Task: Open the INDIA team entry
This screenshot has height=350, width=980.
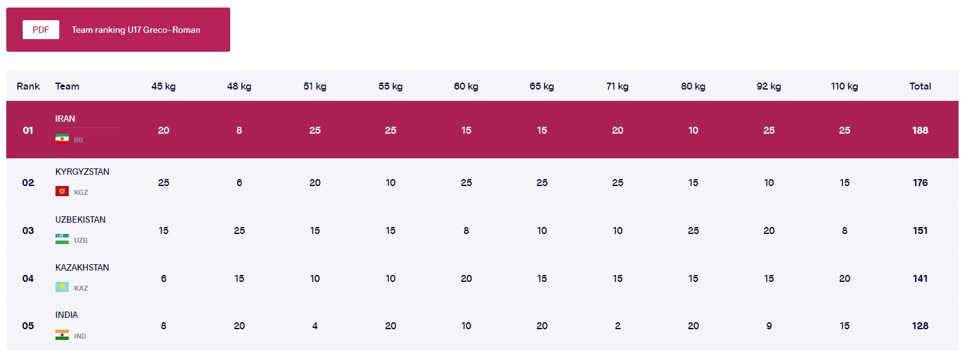Action: [67, 315]
